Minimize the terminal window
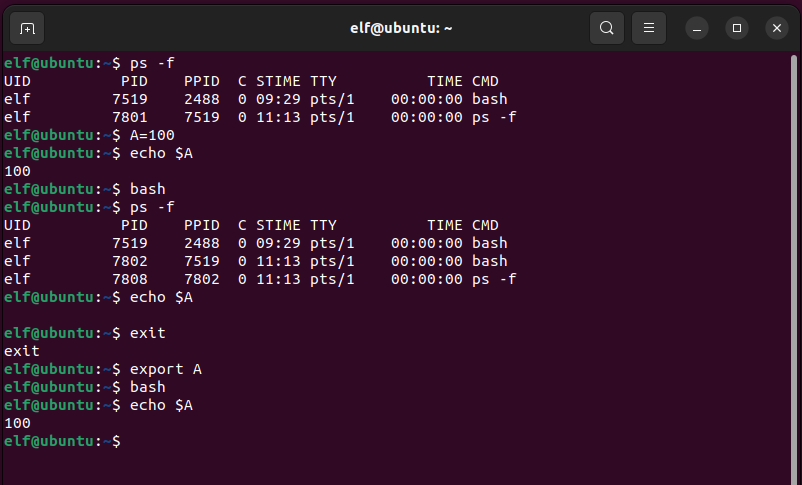Image resolution: width=802 pixels, height=485 pixels. 697,28
